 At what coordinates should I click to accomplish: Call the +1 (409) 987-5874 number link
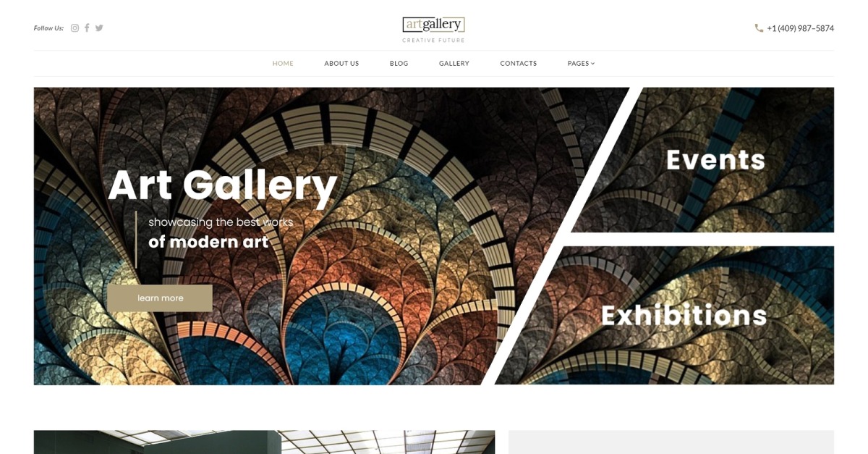click(800, 28)
